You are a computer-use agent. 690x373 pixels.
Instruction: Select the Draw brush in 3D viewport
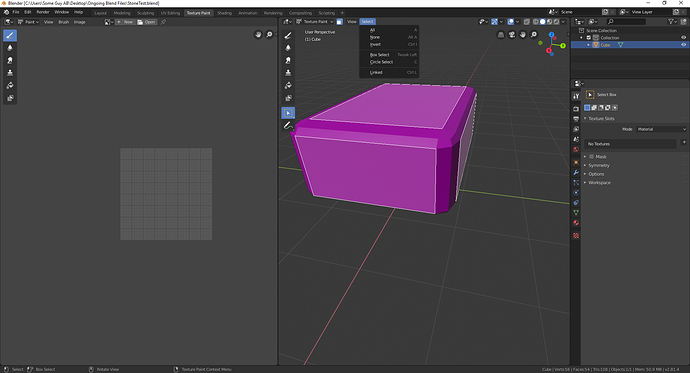tap(288, 35)
